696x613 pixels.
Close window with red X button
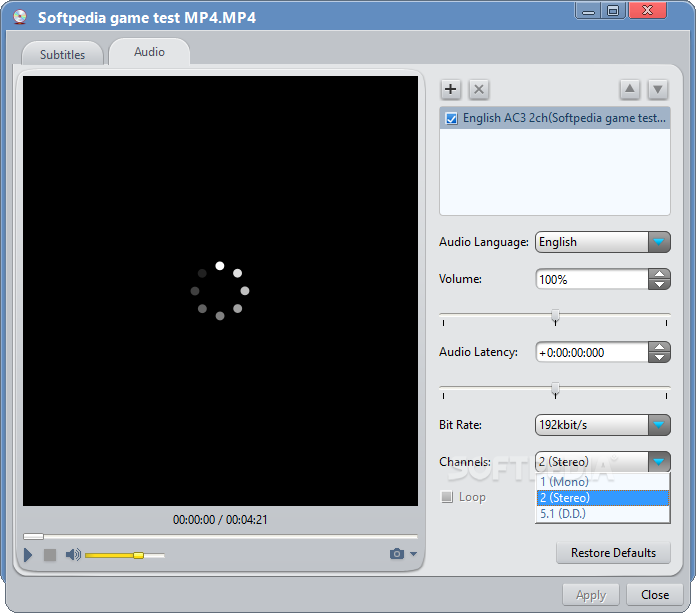point(648,11)
